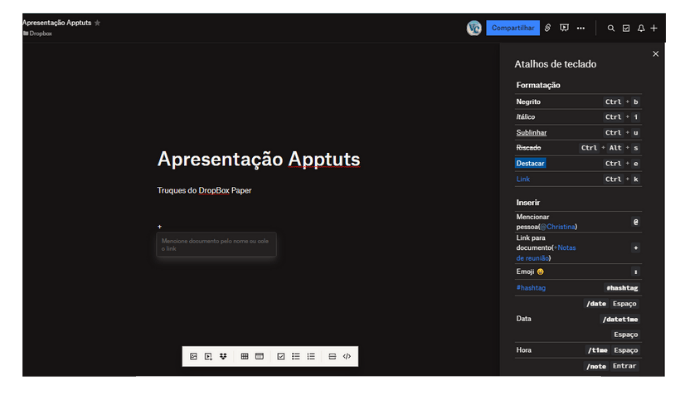Screen dimensions: 700x400
Task: Click the header document title text
Action: tap(57, 23)
